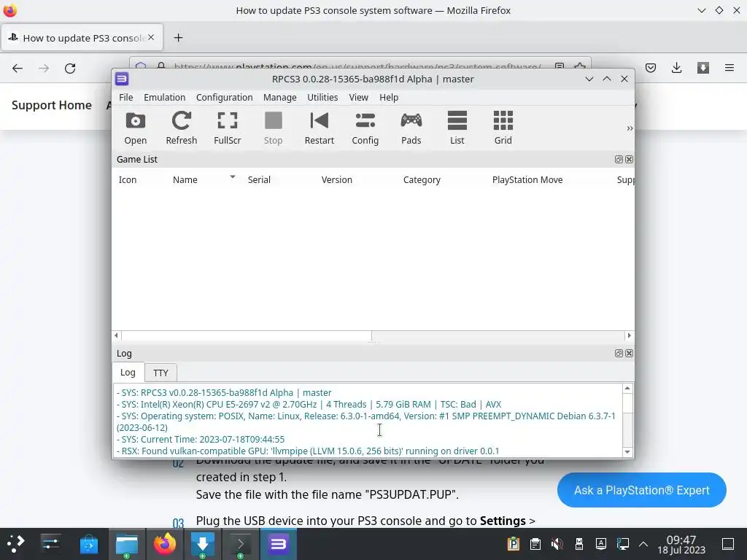
Task: Open the application launcher in taskbar
Action: (x=15, y=543)
